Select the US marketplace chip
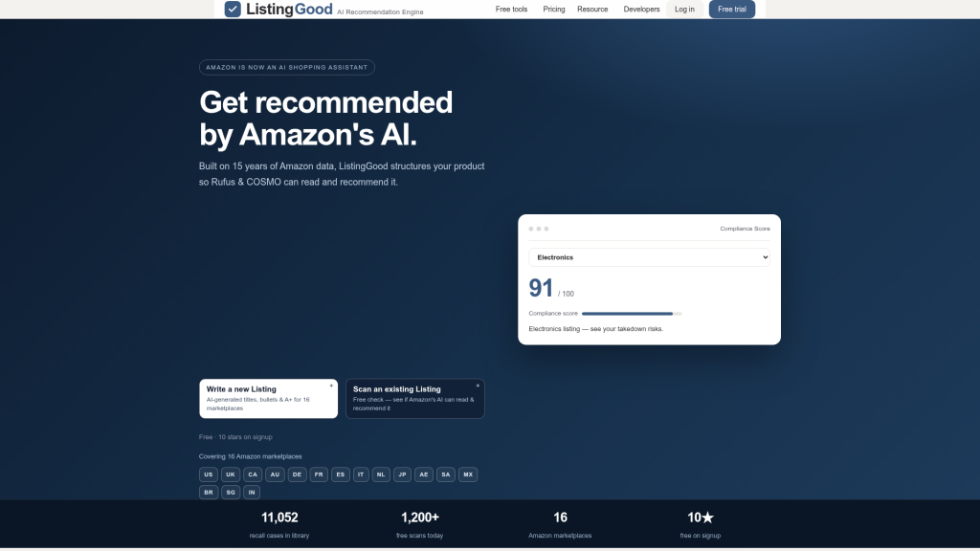The width and height of the screenshot is (980, 551). 208,474
